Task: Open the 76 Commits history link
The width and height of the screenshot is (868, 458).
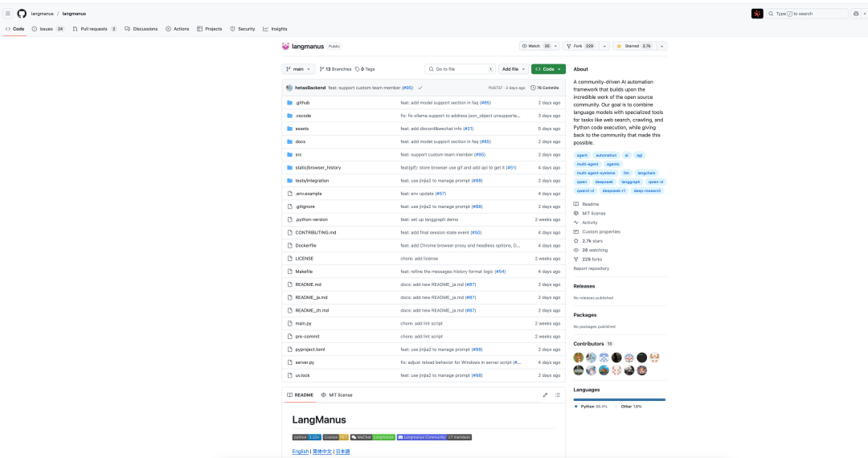Action: click(545, 88)
